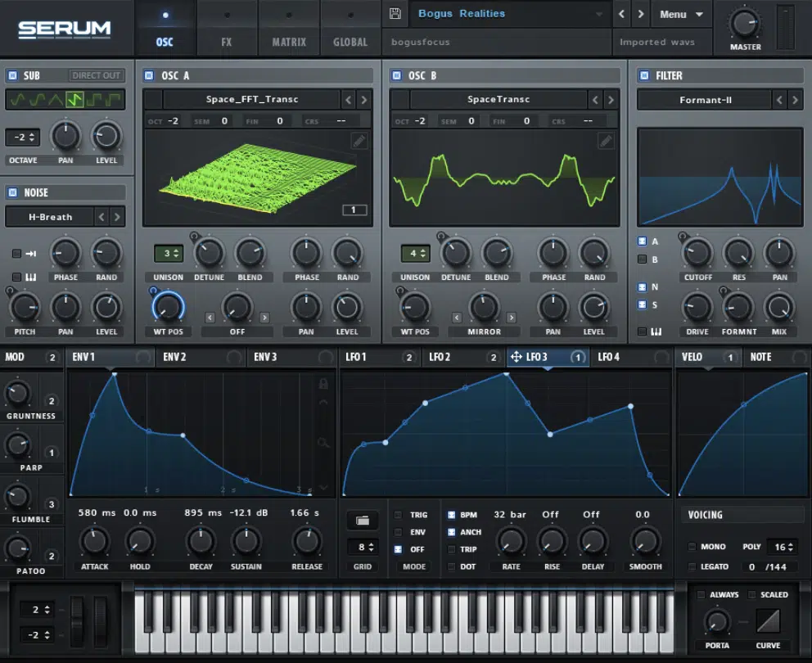Screen dimensions: 812x663
Task: Click the LFO3 move crosshair icon
Action: [517, 356]
